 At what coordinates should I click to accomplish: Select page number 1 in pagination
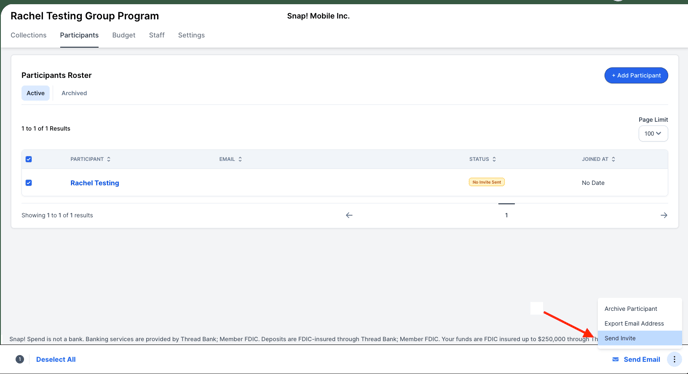[506, 215]
